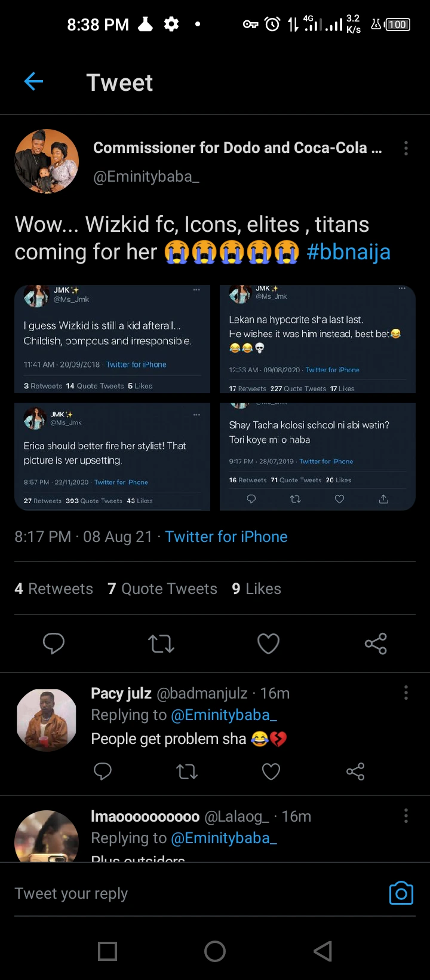This screenshot has height=980, width=430.
Task: Open the Wizkid tweet screenshot image
Action: pos(112,339)
